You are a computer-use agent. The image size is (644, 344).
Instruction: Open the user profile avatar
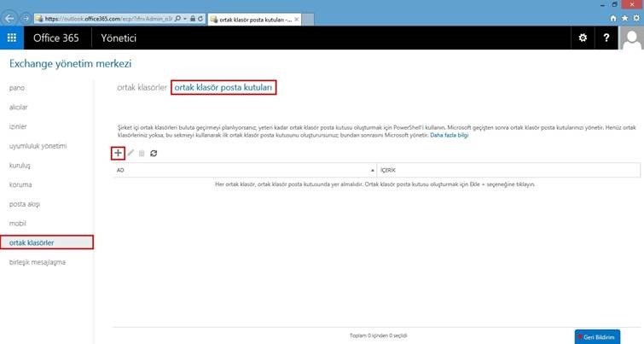pos(631,38)
